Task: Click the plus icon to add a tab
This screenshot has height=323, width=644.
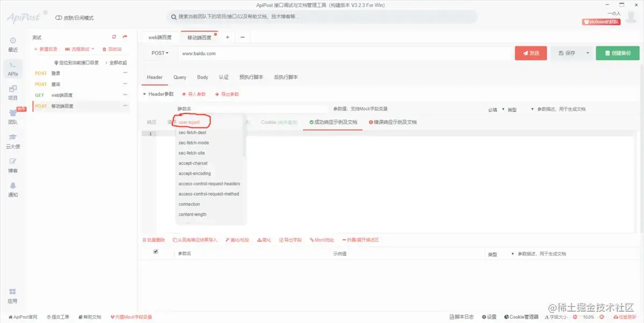Action: [x=228, y=38]
